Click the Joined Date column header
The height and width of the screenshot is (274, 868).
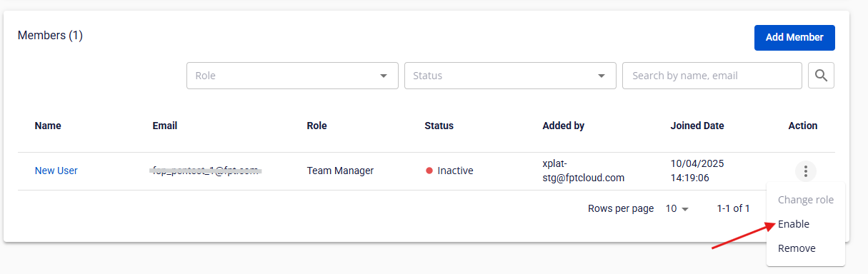pyautogui.click(x=697, y=126)
